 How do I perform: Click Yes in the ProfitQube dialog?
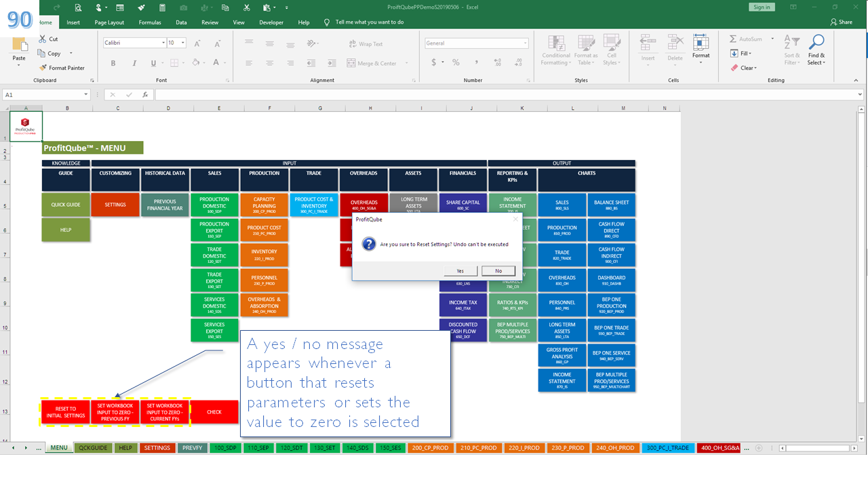460,271
